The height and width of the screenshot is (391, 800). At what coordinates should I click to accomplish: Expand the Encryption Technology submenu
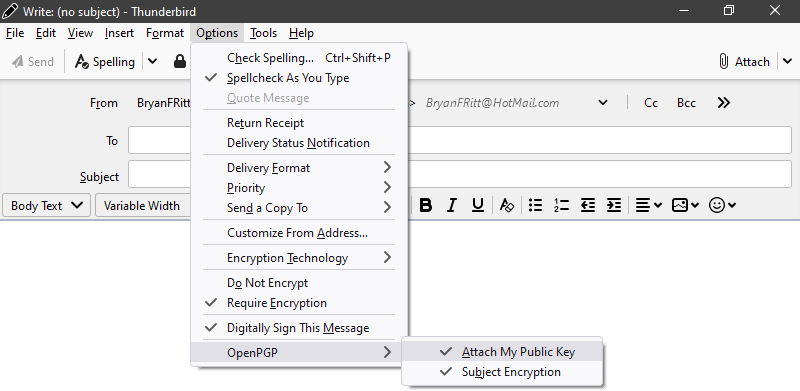pos(299,258)
